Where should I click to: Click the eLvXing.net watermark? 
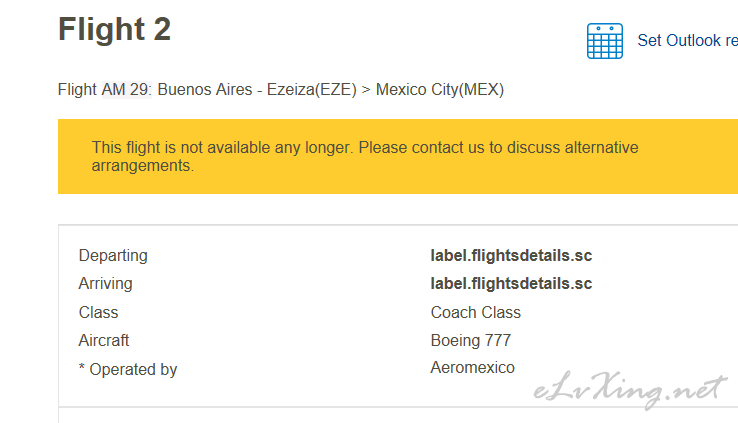click(x=630, y=390)
